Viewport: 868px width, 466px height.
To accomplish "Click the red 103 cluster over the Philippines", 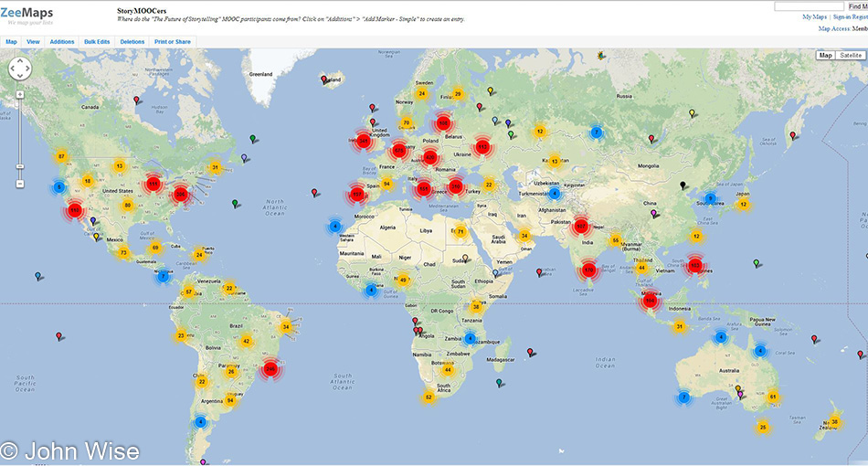I will pyautogui.click(x=695, y=265).
